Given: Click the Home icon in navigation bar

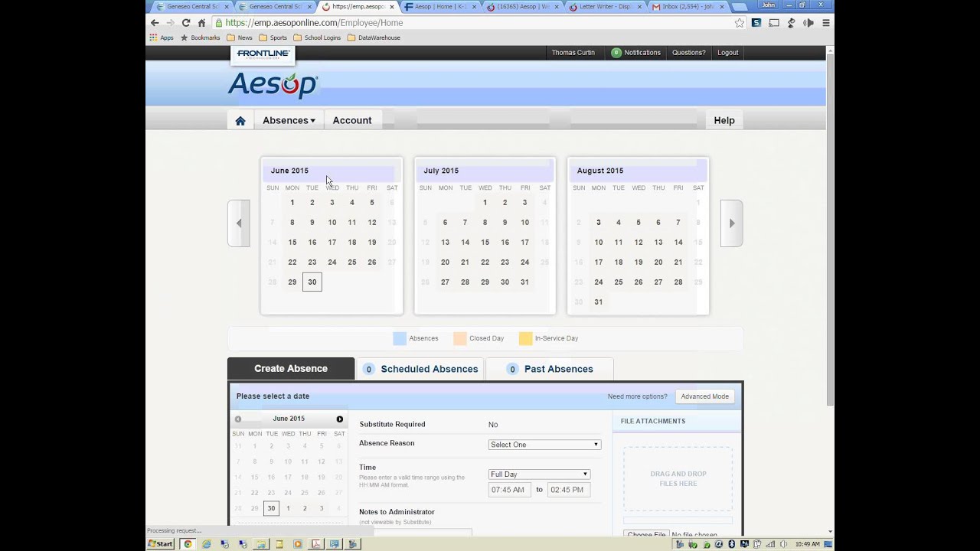Looking at the screenshot, I should click(240, 121).
